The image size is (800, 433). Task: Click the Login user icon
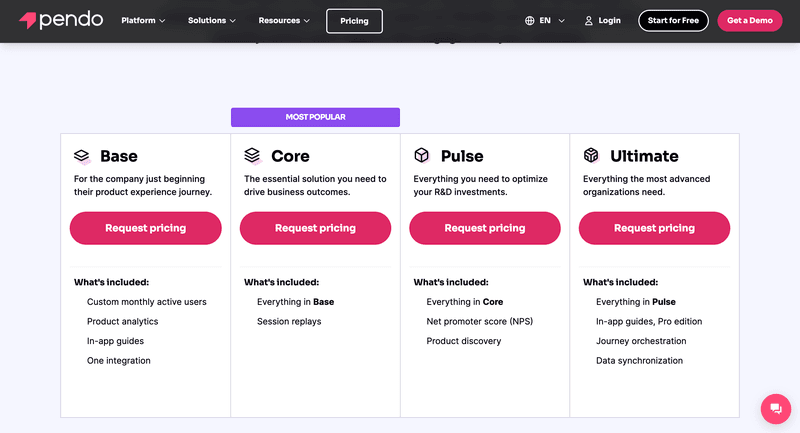[x=589, y=20]
